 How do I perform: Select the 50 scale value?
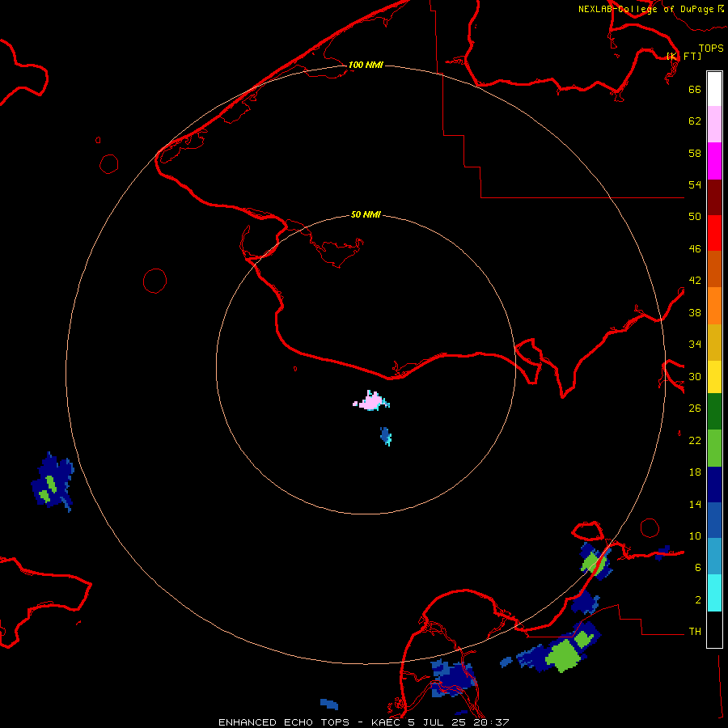pyautogui.click(x=695, y=216)
